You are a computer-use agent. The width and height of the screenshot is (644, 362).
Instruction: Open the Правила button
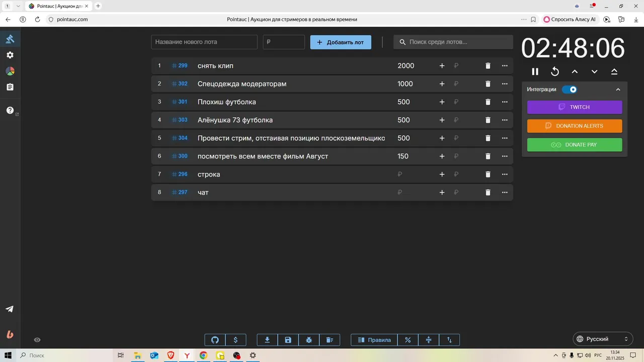[374, 340]
